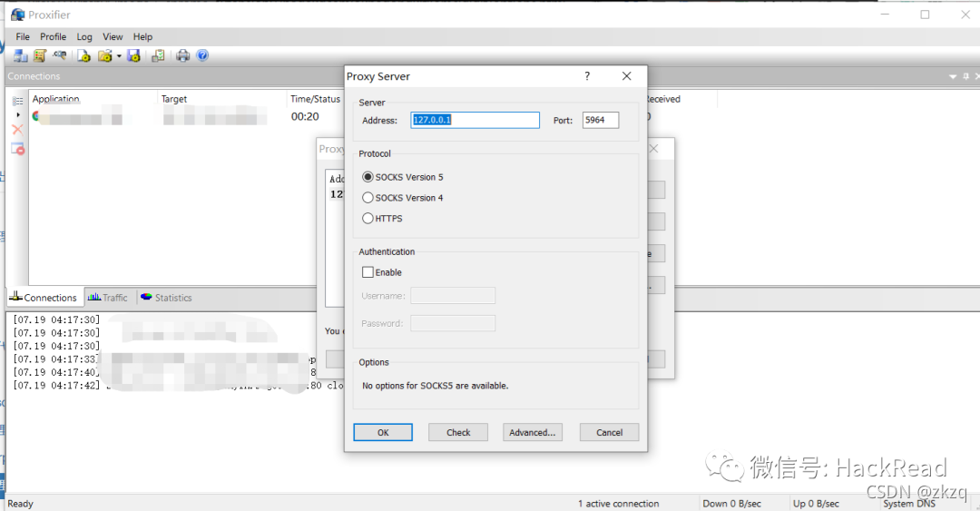Expand the small arrow in Connections sidebar
The width and height of the screenshot is (980, 511).
pyautogui.click(x=17, y=115)
